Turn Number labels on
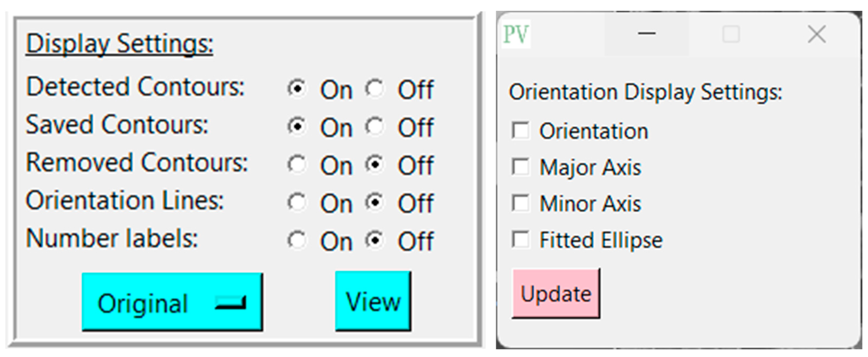 (x=297, y=240)
